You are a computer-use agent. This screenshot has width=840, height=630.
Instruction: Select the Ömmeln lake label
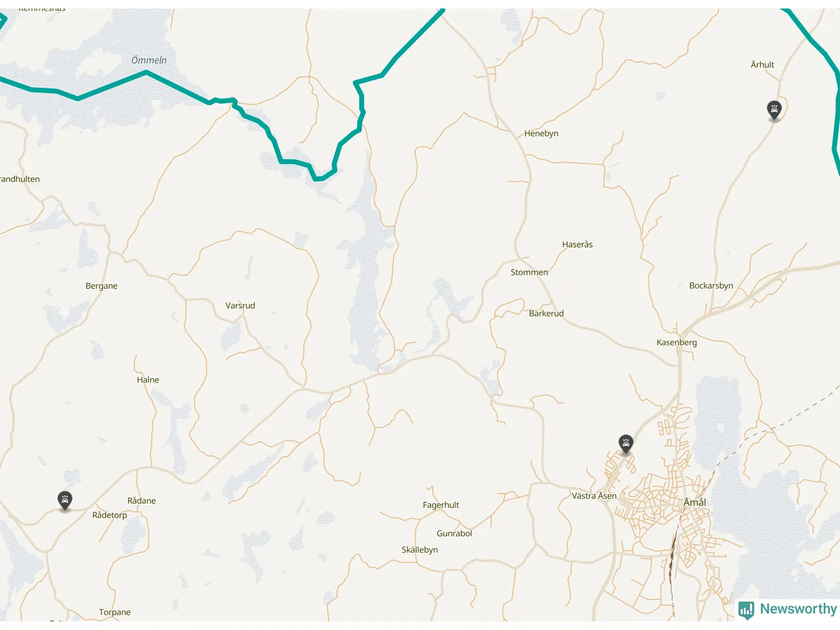coord(149,60)
